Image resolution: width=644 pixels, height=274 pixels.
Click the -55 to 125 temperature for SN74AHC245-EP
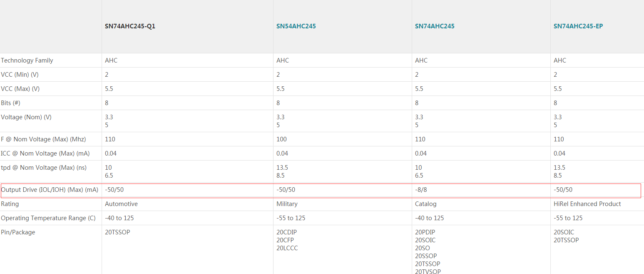point(568,218)
